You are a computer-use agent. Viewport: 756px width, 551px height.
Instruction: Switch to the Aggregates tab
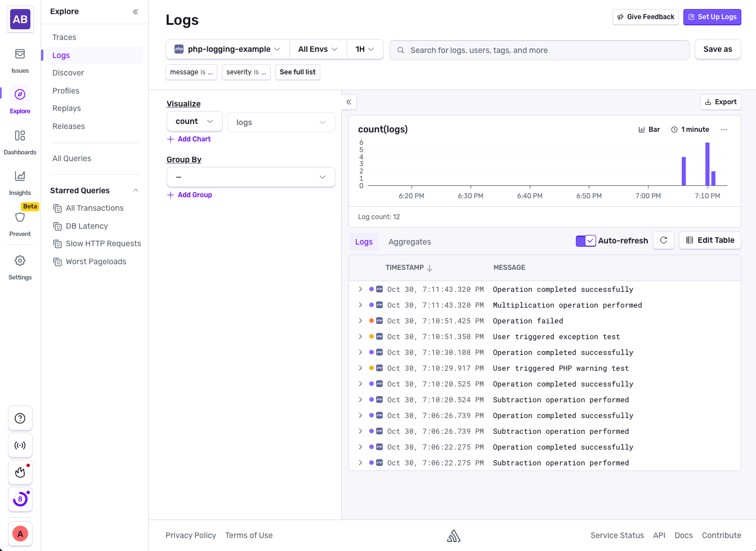409,241
